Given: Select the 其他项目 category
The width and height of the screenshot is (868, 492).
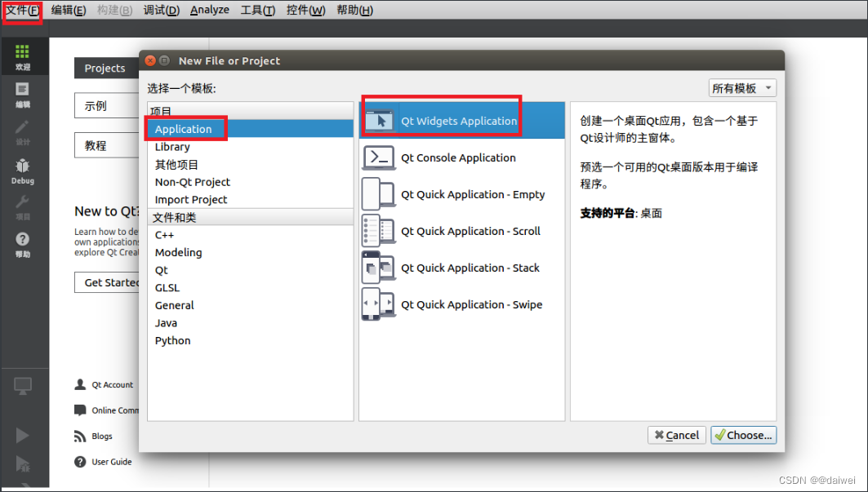Looking at the screenshot, I should (250, 164).
